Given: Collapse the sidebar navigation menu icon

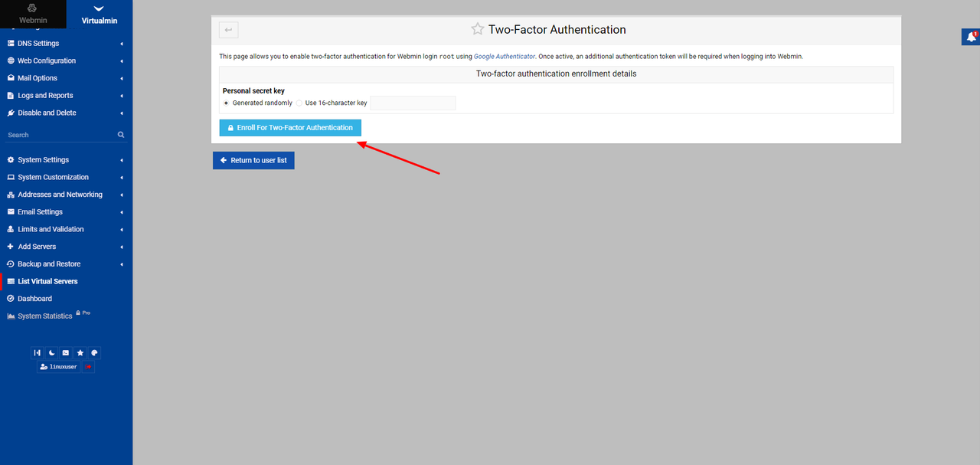Looking at the screenshot, I should pyautogui.click(x=37, y=353).
